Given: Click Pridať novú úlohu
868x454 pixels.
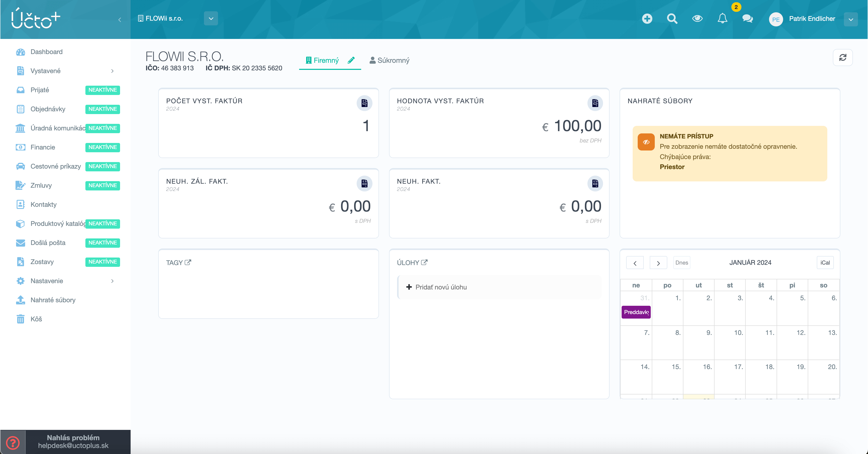Looking at the screenshot, I should 499,287.
